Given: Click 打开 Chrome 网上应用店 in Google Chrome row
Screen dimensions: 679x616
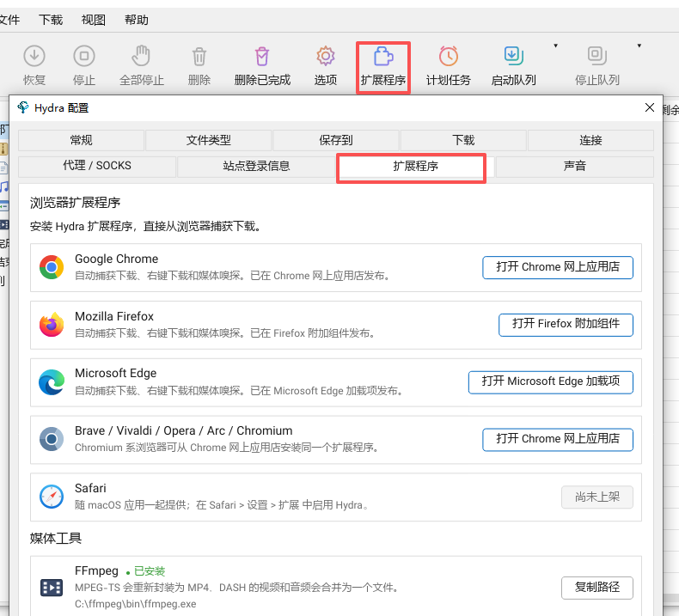Looking at the screenshot, I should [558, 267].
